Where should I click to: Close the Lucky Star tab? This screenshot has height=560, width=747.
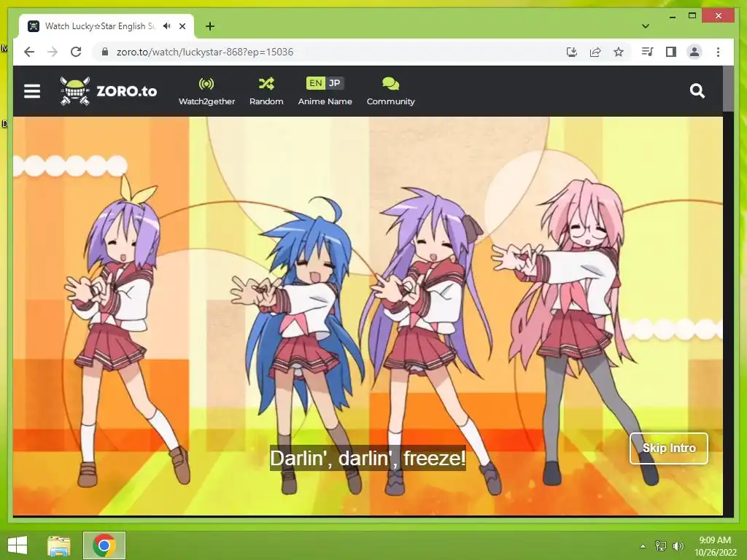[182, 26]
